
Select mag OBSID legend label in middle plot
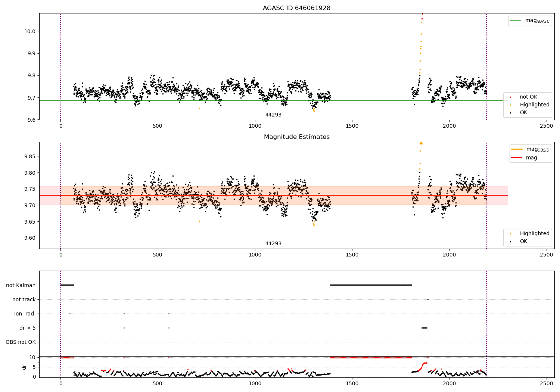click(x=538, y=149)
